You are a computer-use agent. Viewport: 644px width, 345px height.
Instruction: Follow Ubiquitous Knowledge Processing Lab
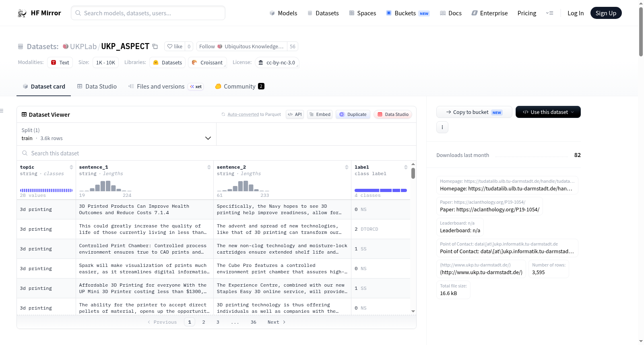pos(242,46)
